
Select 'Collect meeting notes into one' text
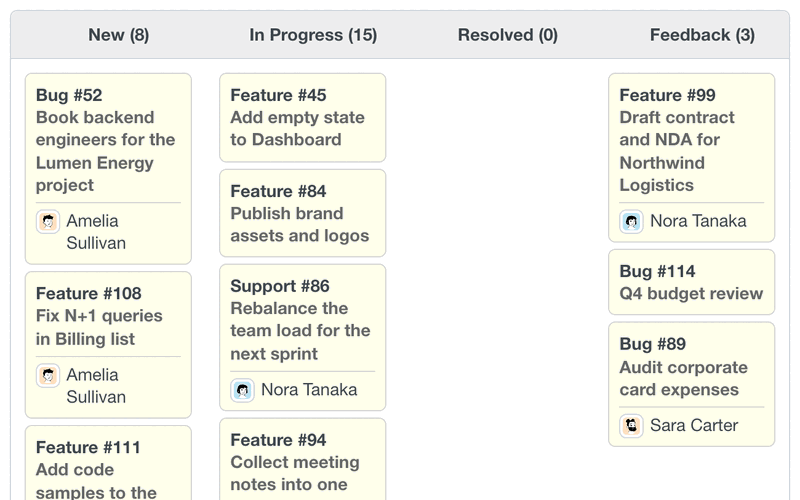coord(295,473)
